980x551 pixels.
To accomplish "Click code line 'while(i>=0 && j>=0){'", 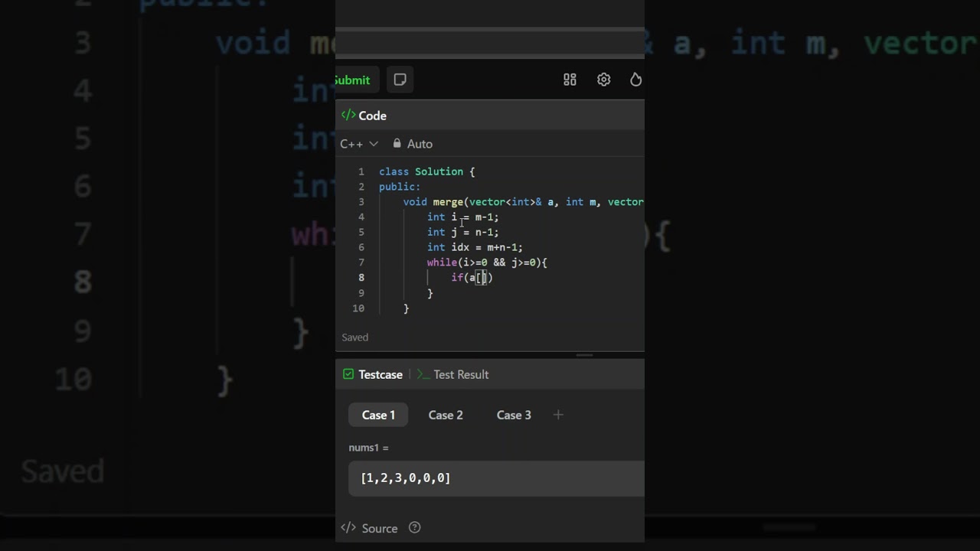I will tap(487, 262).
